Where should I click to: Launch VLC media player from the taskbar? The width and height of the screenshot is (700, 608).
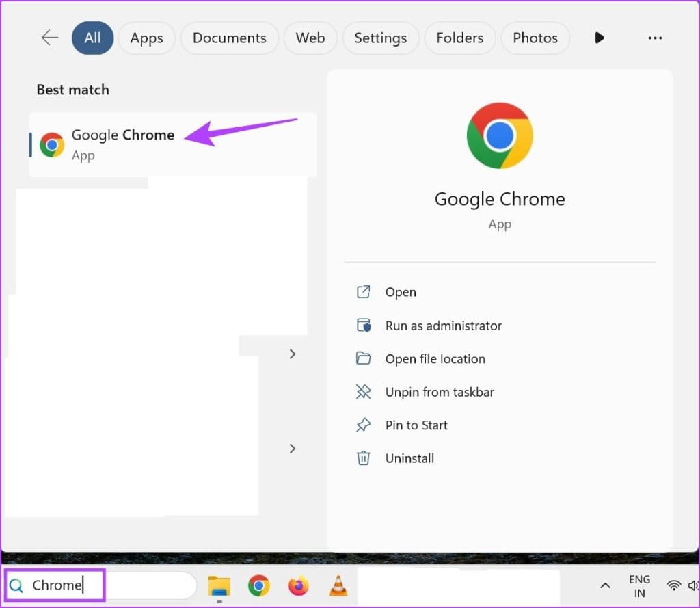tap(338, 585)
